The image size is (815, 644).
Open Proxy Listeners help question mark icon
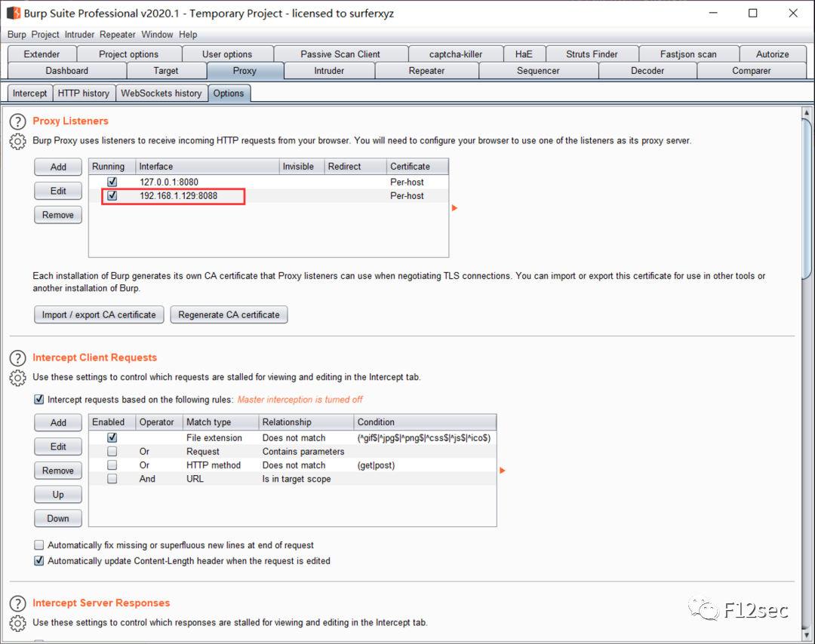(17, 121)
